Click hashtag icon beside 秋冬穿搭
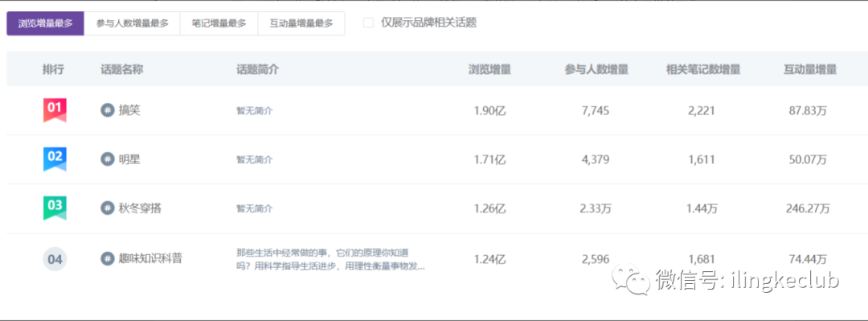The width and height of the screenshot is (868, 321). coord(108,208)
